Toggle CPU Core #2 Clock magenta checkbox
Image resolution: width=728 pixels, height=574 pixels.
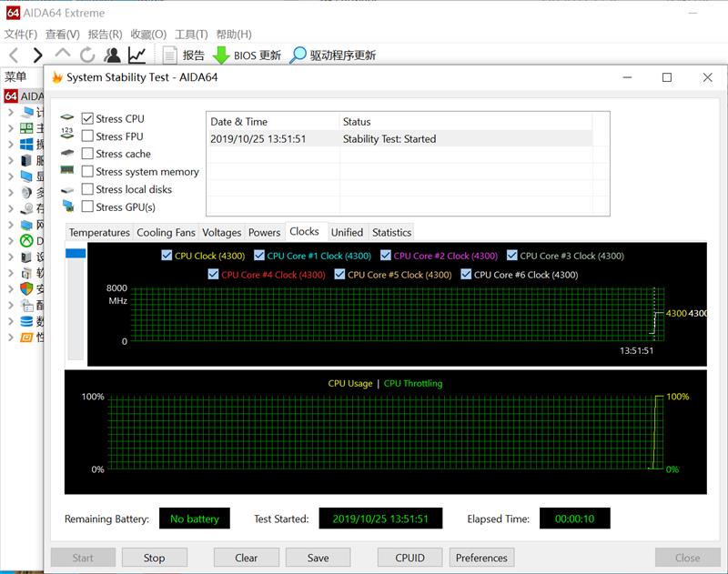tap(385, 256)
